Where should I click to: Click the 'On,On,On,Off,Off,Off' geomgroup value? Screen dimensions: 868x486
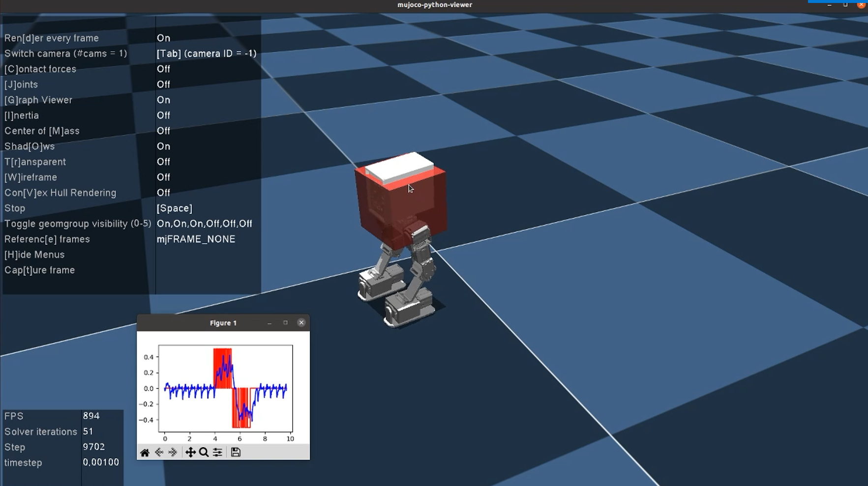[205, 224]
